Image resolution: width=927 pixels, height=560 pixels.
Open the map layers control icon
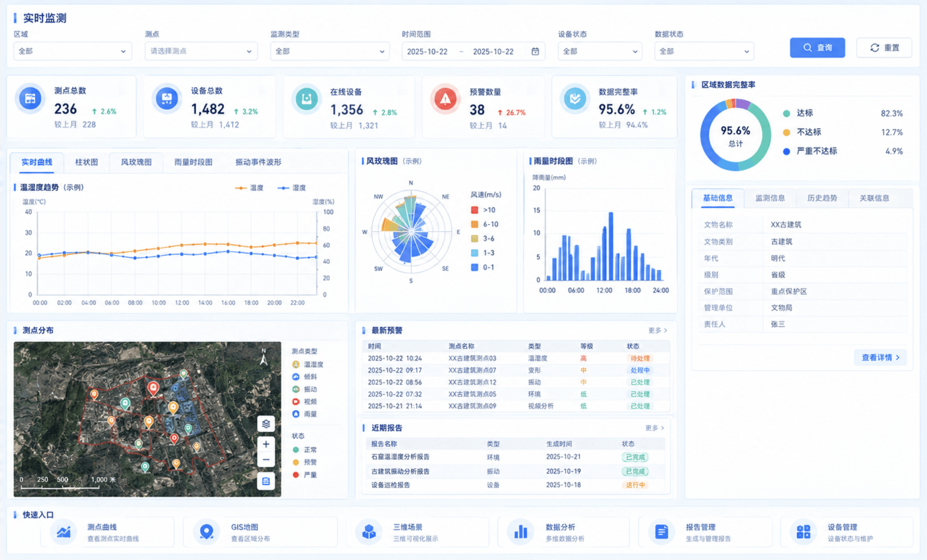click(x=266, y=424)
